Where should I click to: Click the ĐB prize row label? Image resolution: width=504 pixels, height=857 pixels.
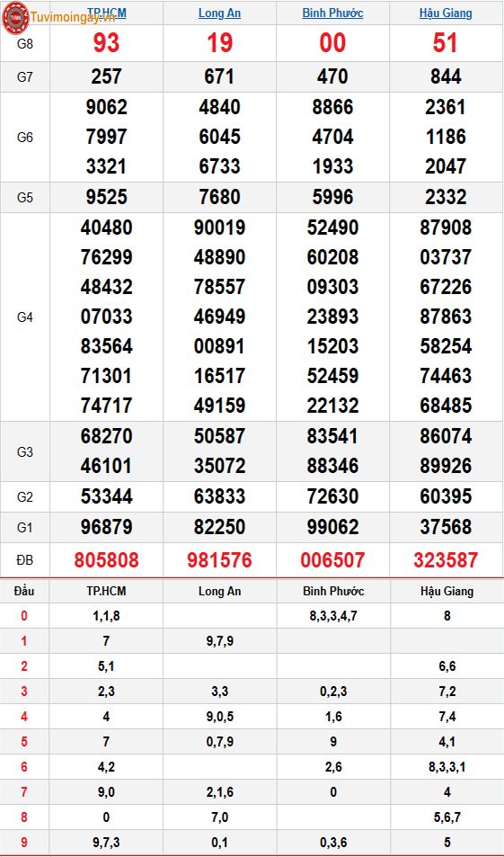click(x=25, y=560)
